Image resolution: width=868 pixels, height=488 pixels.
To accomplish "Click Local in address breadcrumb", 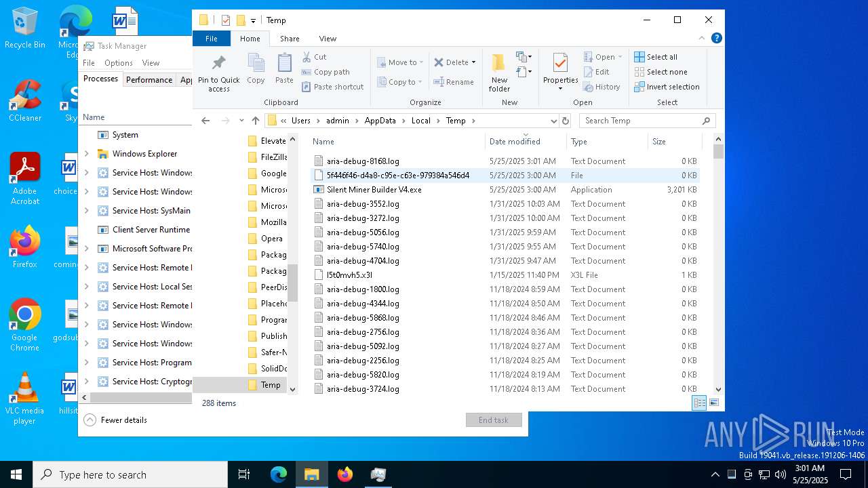I will 420,121.
